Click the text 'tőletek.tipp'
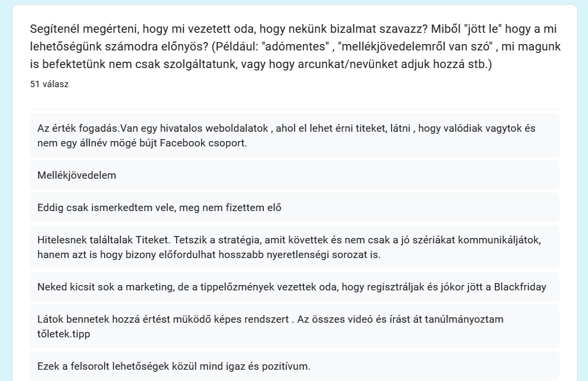Screen dimensions: 588x381 pos(64,333)
